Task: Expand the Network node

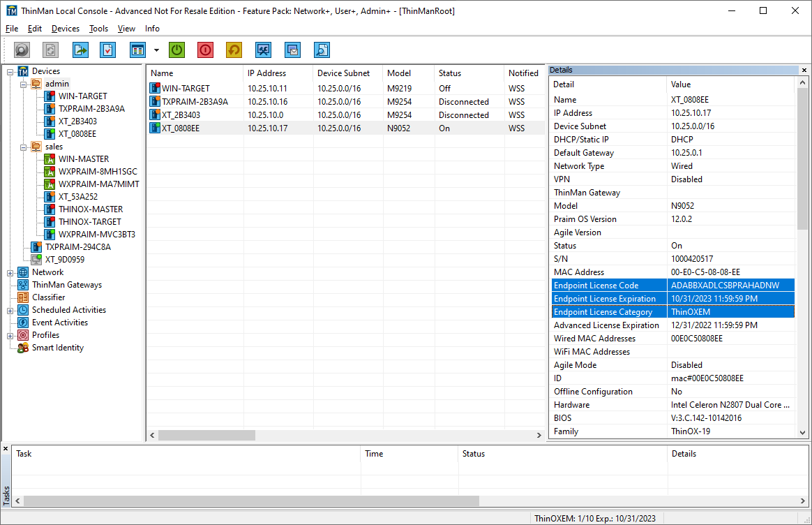Action: (x=10, y=273)
